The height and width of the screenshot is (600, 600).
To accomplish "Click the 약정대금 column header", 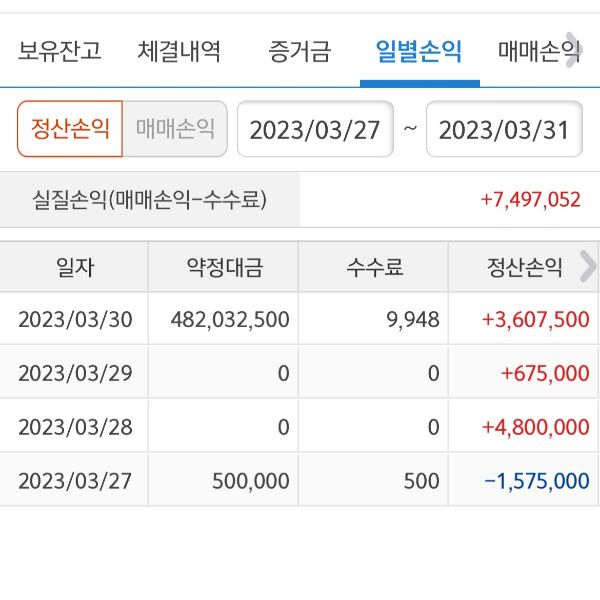I will point(224,267).
